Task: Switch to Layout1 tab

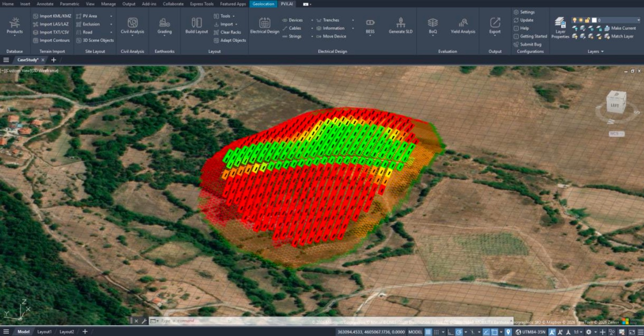Action: pyautogui.click(x=44, y=332)
